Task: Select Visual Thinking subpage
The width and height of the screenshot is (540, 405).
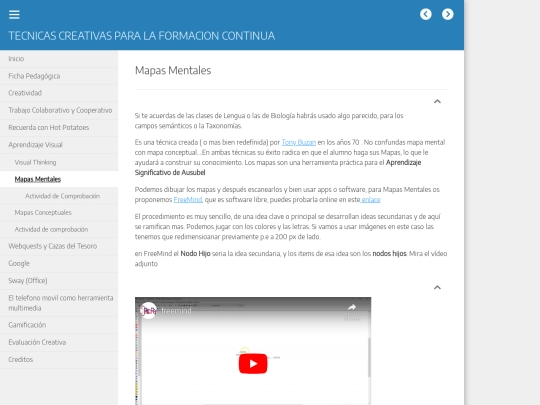Action: [59, 162]
